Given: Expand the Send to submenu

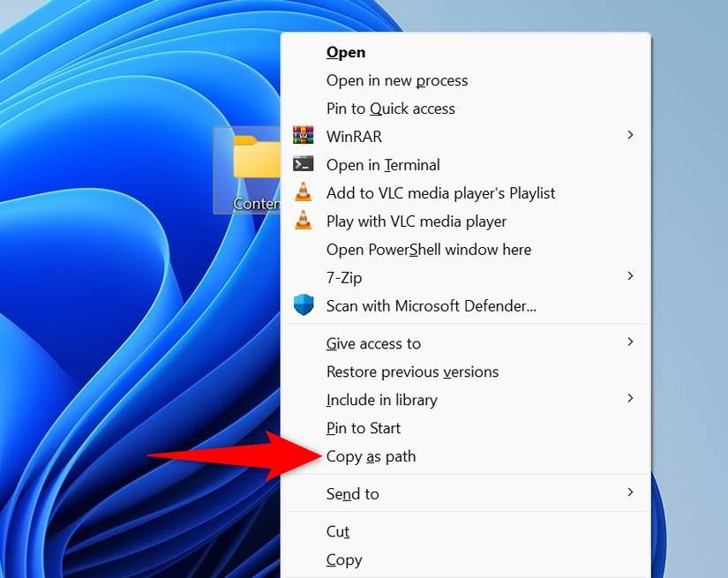Looking at the screenshot, I should 630,493.
